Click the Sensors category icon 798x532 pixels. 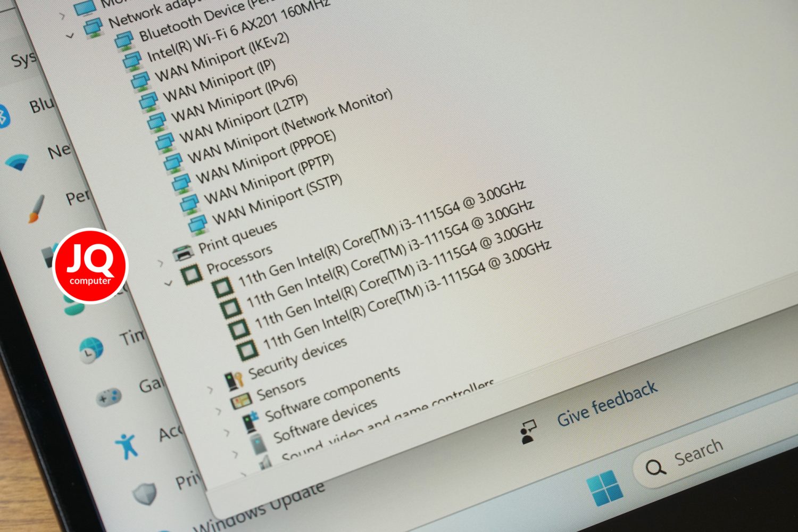pyautogui.click(x=242, y=400)
